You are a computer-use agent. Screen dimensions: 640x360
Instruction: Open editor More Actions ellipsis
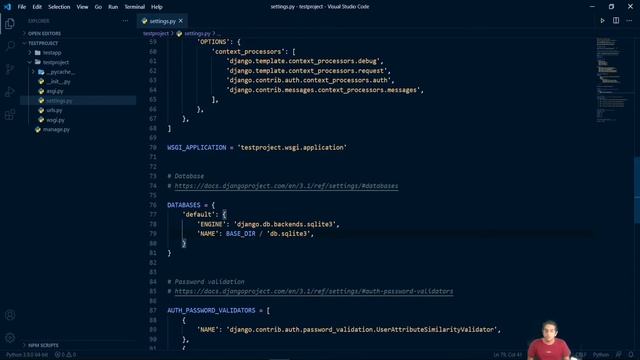coord(629,21)
